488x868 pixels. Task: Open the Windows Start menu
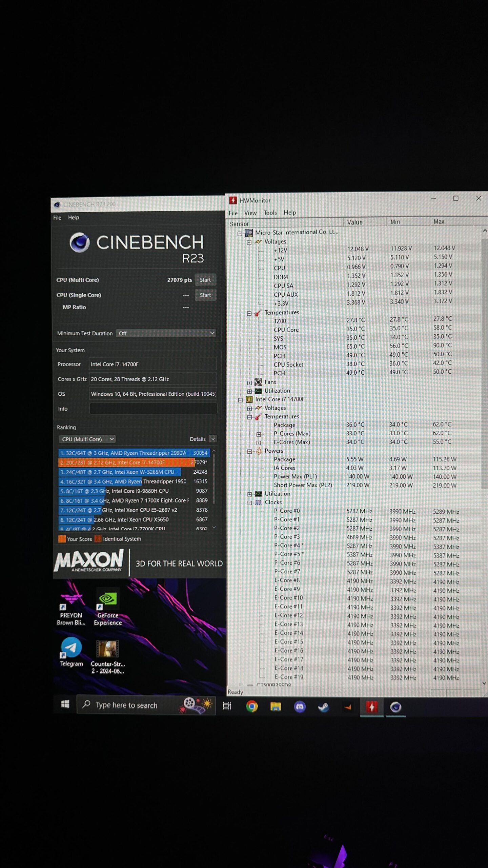pyautogui.click(x=65, y=705)
